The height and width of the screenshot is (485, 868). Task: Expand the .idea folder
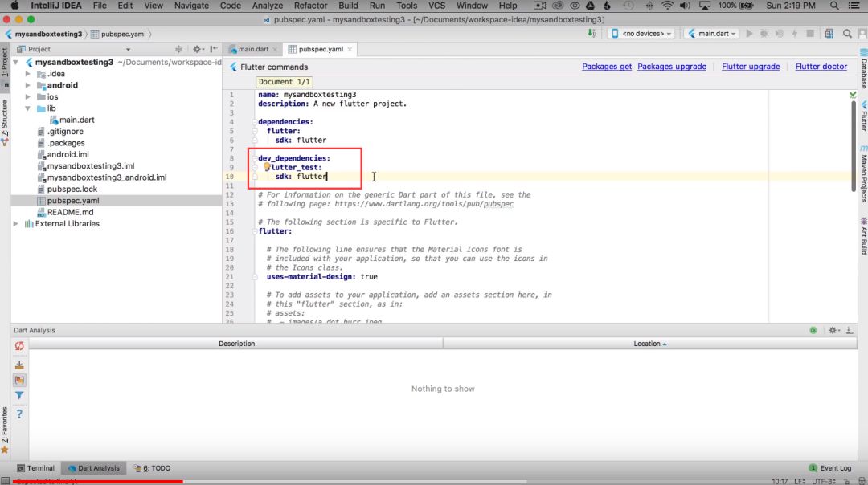[x=27, y=74]
